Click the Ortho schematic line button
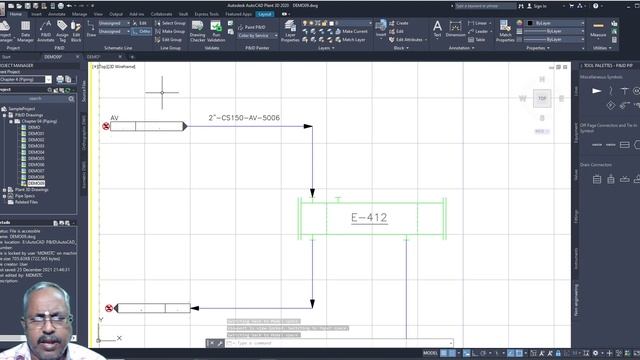 pos(142,31)
